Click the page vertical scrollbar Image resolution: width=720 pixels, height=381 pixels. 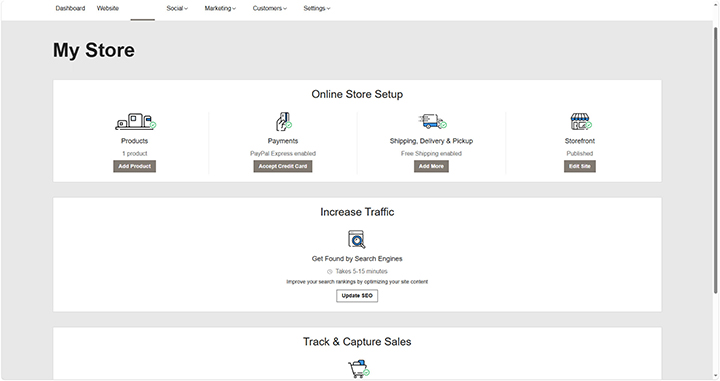tap(715, 161)
